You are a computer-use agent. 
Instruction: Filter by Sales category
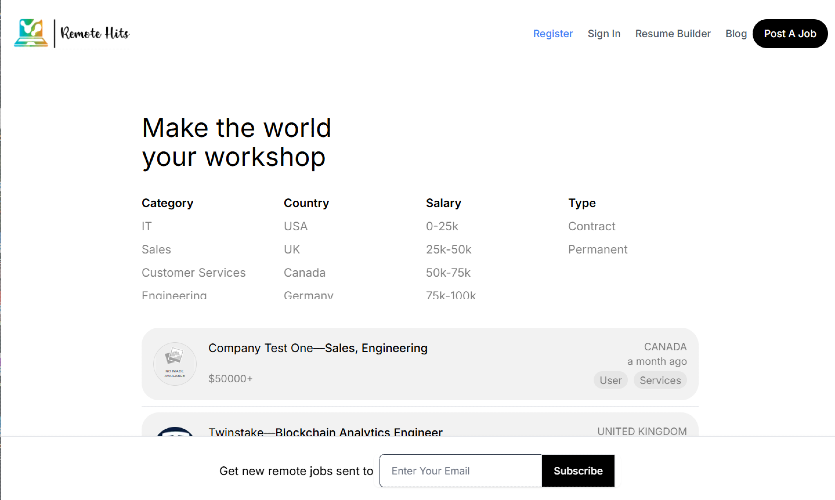(156, 249)
